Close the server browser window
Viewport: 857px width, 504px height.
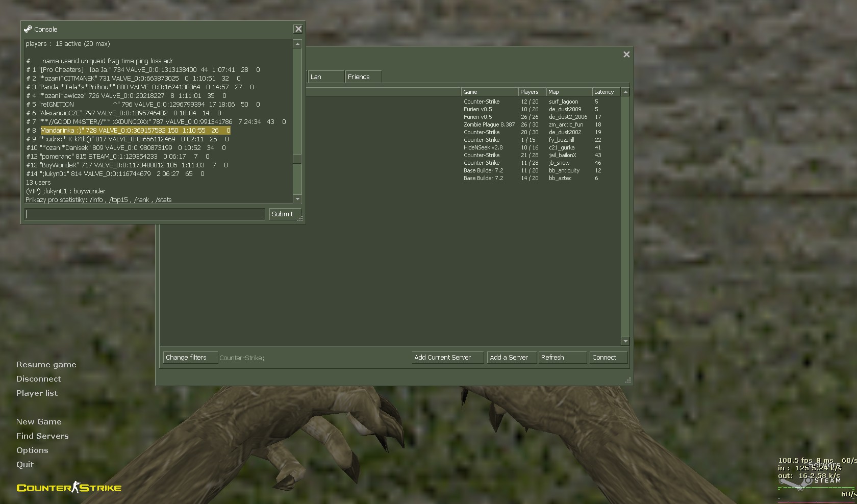pyautogui.click(x=626, y=55)
